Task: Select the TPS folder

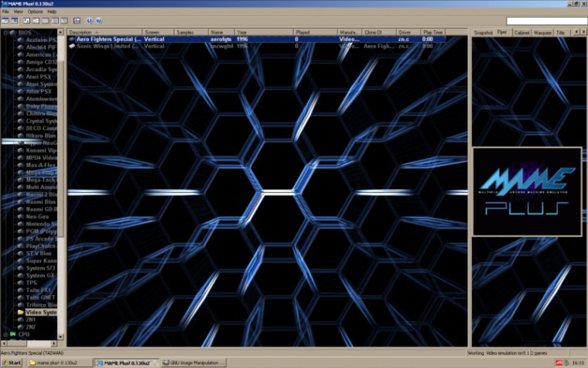Action: pyautogui.click(x=32, y=283)
